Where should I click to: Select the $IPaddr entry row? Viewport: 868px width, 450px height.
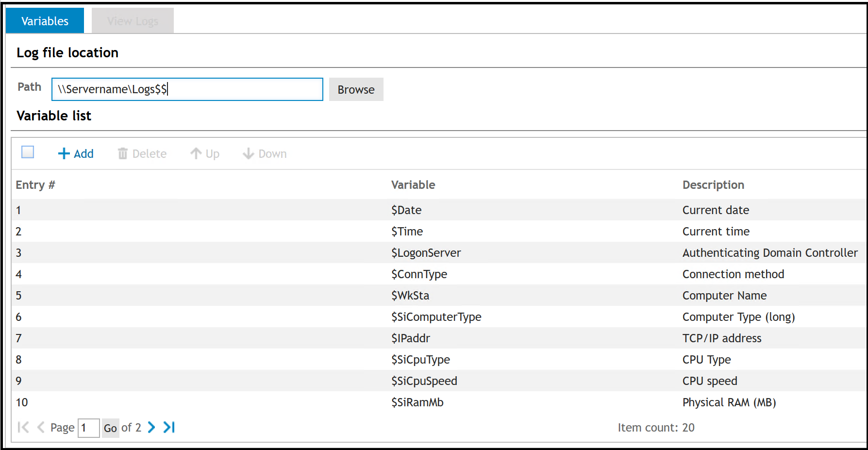tap(410, 338)
